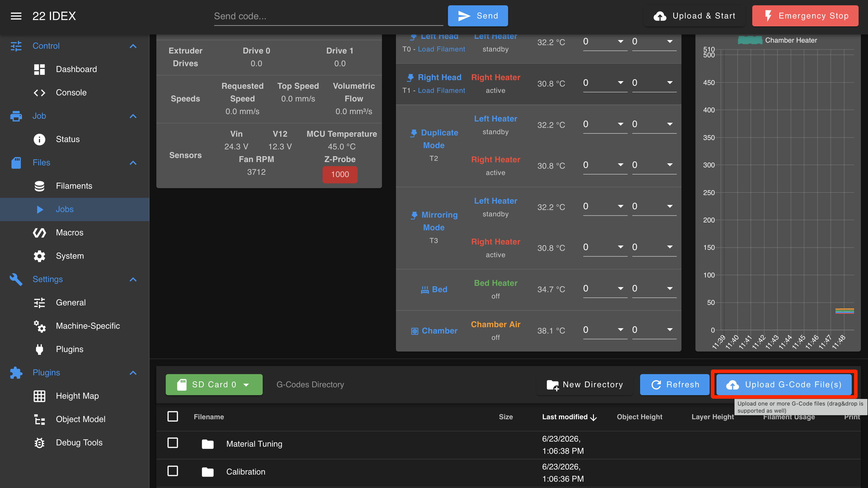The image size is (868, 488).
Task: Click T0 Load Filament link
Action: pos(441,49)
